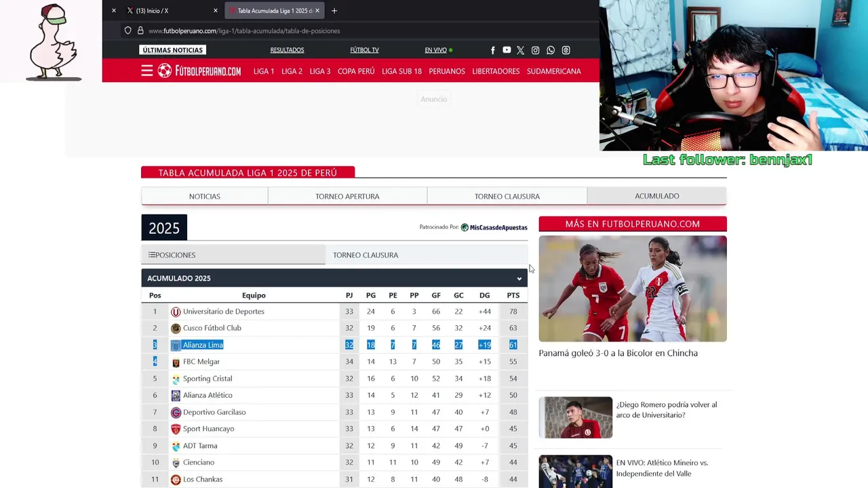The image size is (868, 488).
Task: Open the Threads social icon
Action: point(566,50)
